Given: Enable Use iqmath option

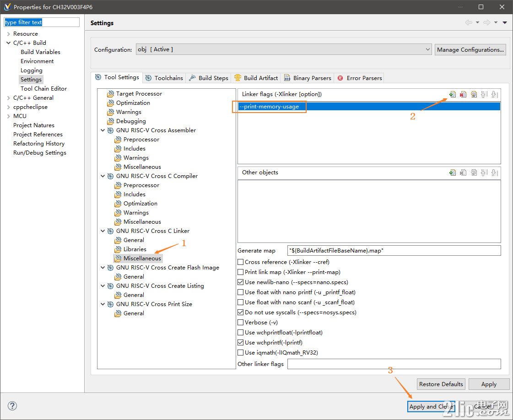Looking at the screenshot, I should coord(240,353).
